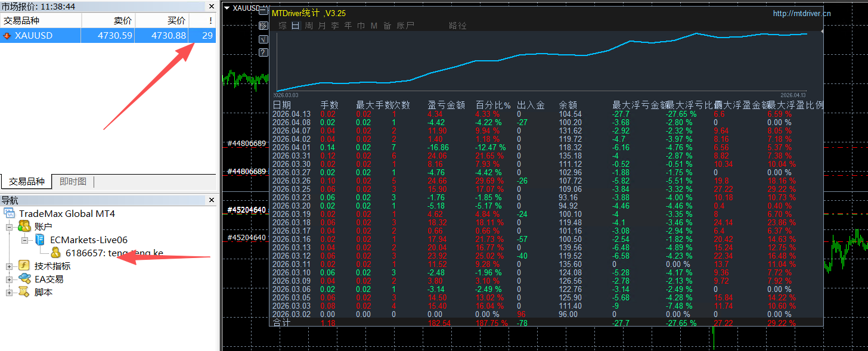The height and width of the screenshot is (351, 868).
Task: Open the question mark help icon
Action: pos(263,53)
